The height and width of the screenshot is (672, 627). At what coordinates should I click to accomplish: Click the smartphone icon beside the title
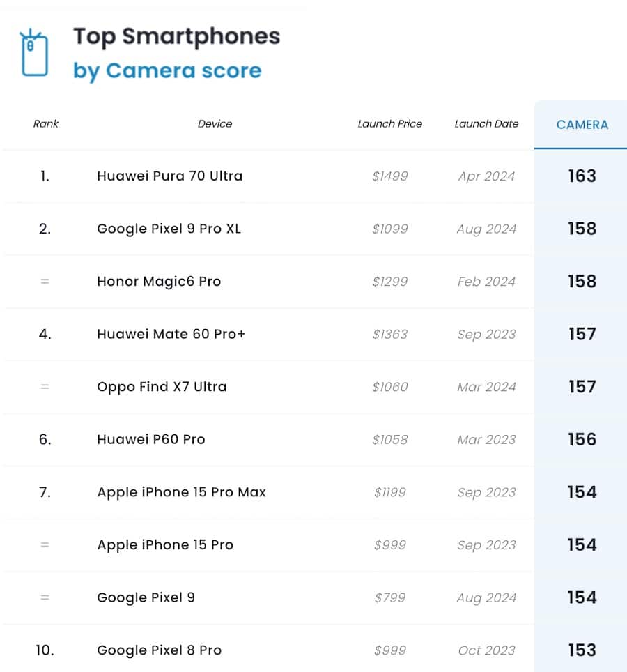click(34, 52)
